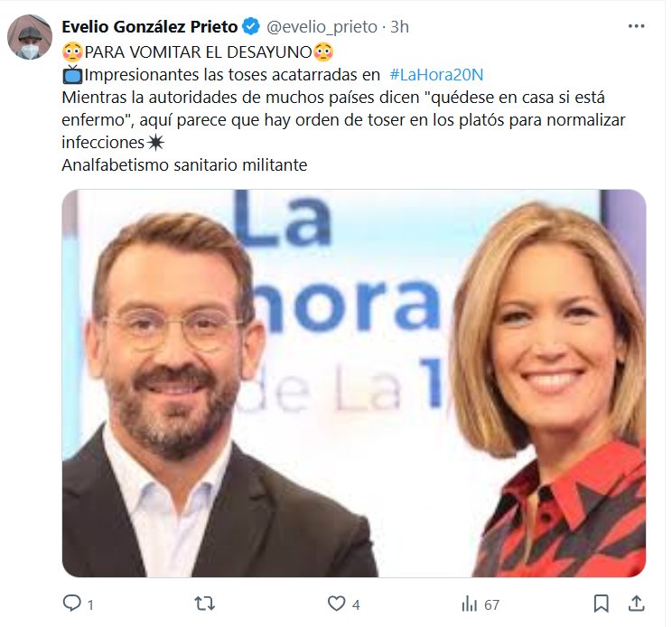672x627 pixels.
Task: Like the post with the heart icon
Action: tap(336, 604)
